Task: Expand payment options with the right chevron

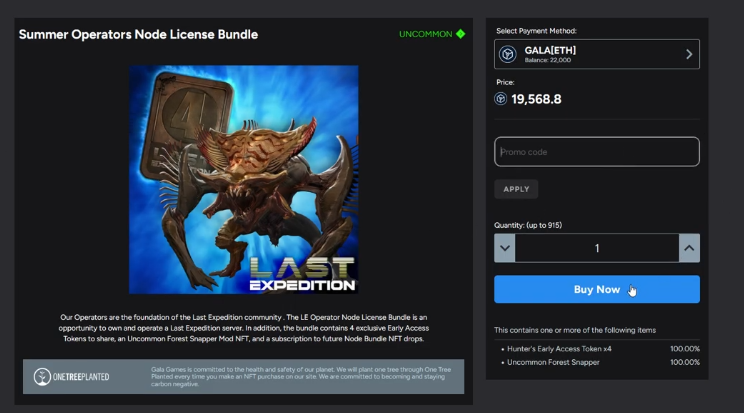Action: 689,54
